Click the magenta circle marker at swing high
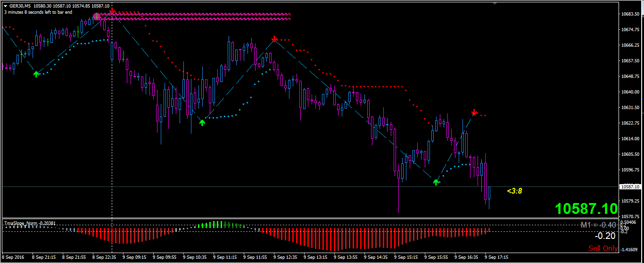Viewport: 644px width, 263px height. coord(97,17)
